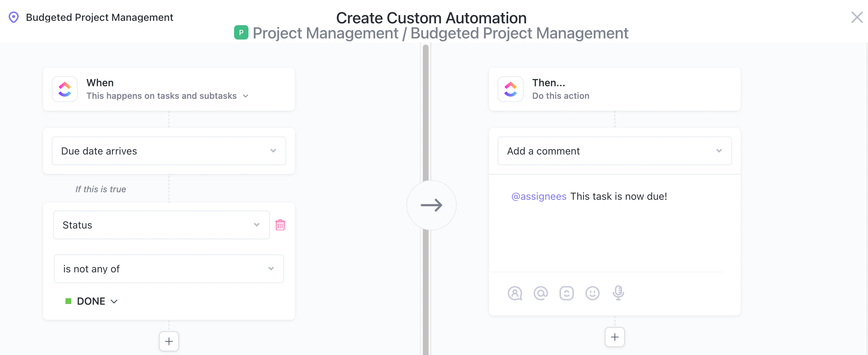Click the ClickUp logo in the When card

(65, 89)
